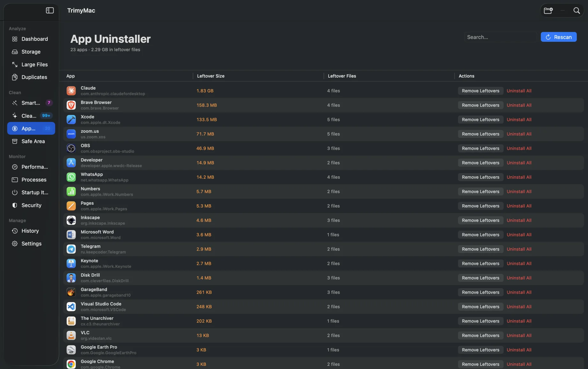
Task: Open the Security sidebar item
Action: [x=31, y=205]
